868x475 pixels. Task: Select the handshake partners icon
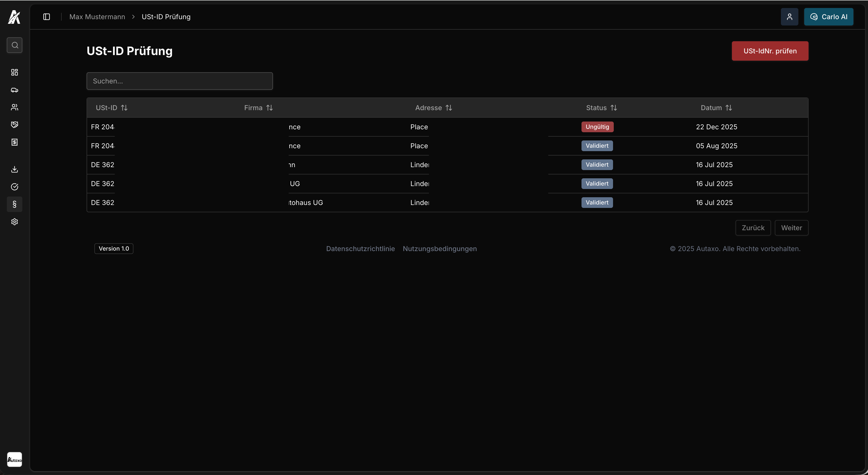click(15, 125)
